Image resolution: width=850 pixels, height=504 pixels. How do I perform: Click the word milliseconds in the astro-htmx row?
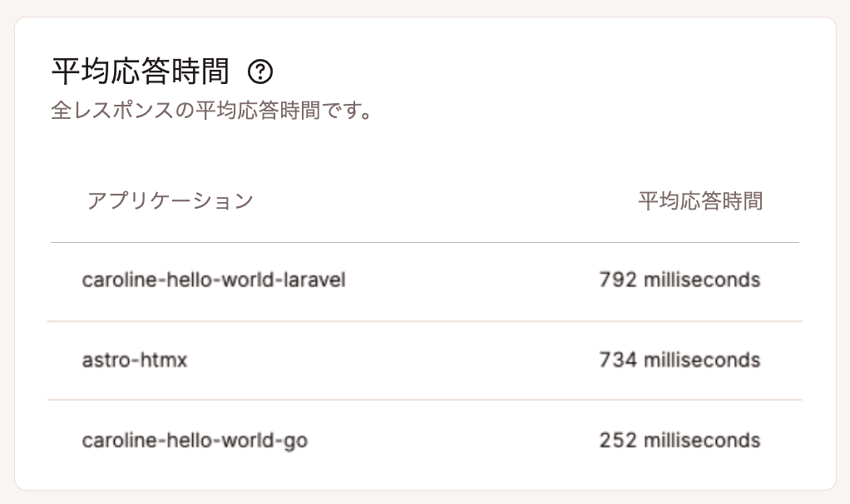point(702,360)
